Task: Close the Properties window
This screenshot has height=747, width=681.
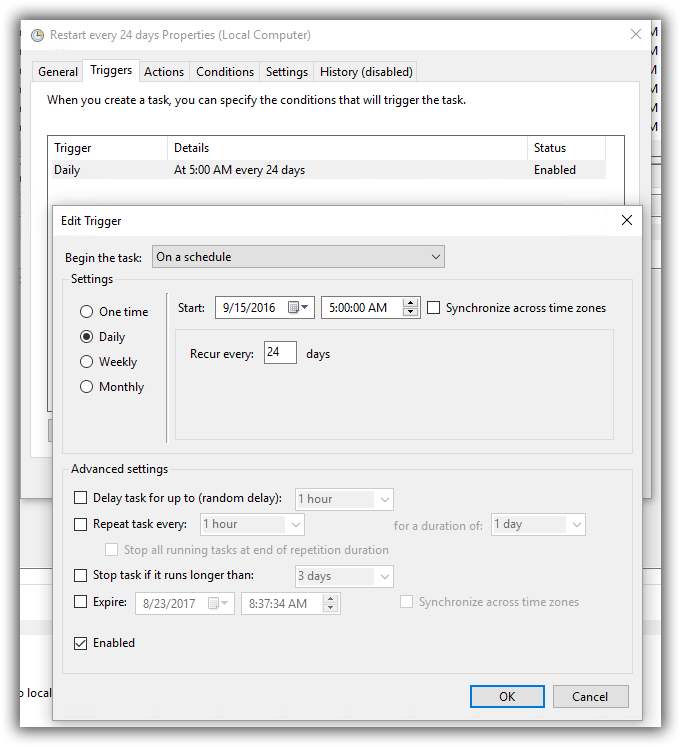Action: pyautogui.click(x=636, y=34)
